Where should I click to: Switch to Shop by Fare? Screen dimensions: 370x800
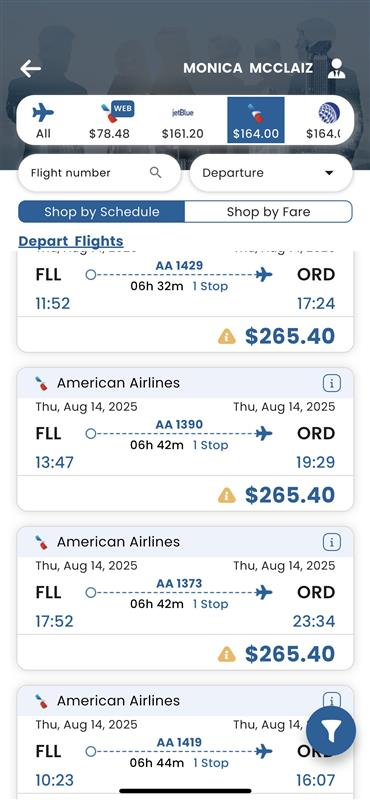pyautogui.click(x=268, y=212)
